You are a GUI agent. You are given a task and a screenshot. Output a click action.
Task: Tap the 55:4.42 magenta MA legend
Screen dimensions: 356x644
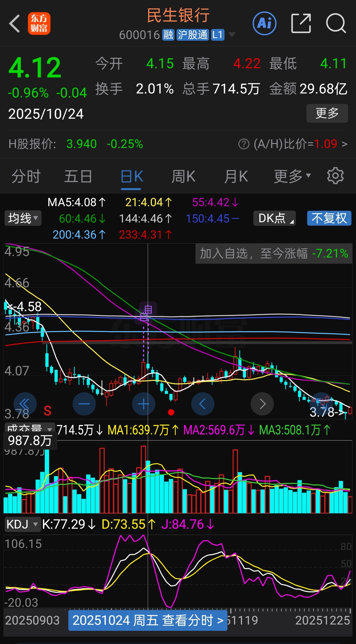click(215, 202)
